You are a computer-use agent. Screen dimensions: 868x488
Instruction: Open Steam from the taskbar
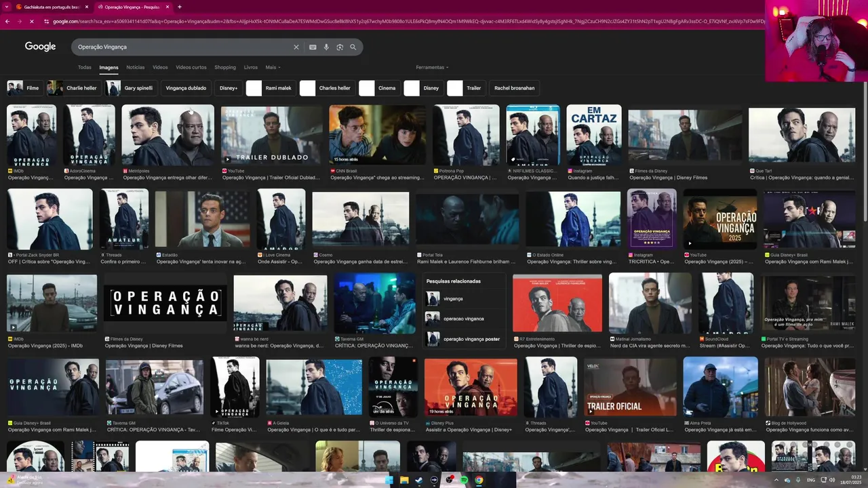[418, 480]
